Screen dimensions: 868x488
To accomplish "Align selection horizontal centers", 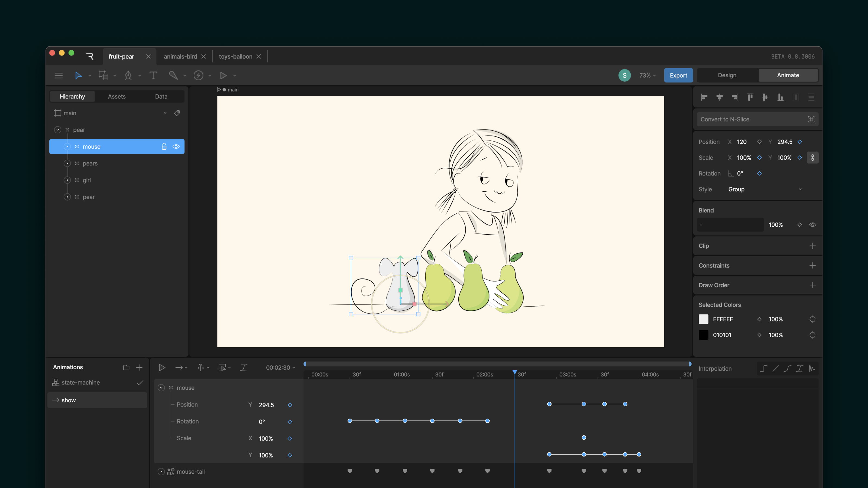I will 719,97.
